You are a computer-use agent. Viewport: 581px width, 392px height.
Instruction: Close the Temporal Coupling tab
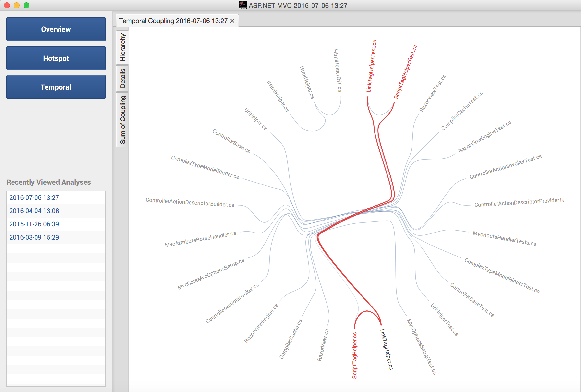coord(232,21)
